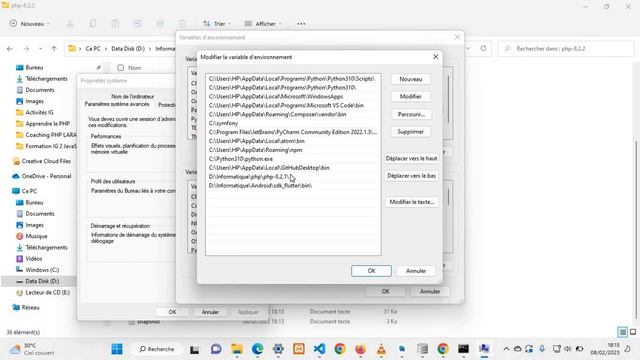
Task: Click Déplacer vers le haut
Action: 411,158
